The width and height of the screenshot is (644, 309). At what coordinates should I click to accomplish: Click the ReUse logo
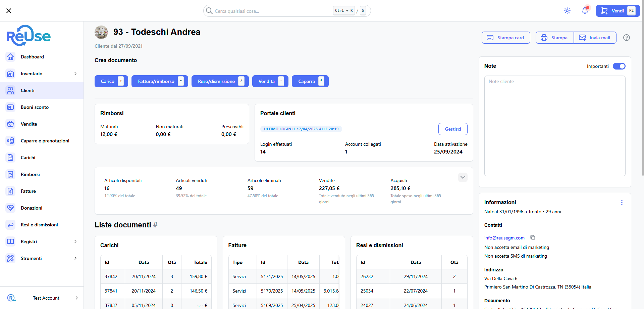29,36
